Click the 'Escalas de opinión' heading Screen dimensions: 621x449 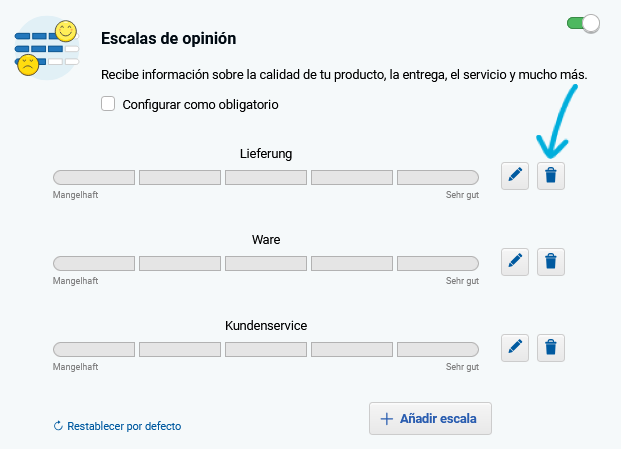169,39
